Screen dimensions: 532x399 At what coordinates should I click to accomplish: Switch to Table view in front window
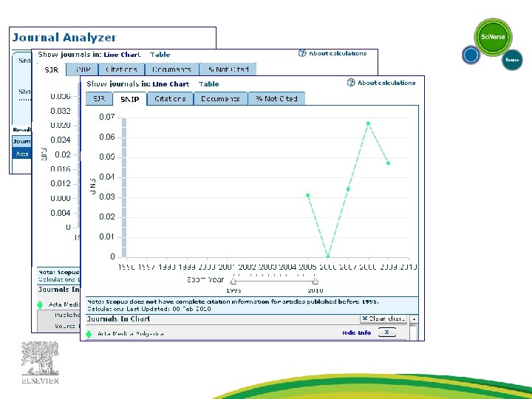[208, 83]
